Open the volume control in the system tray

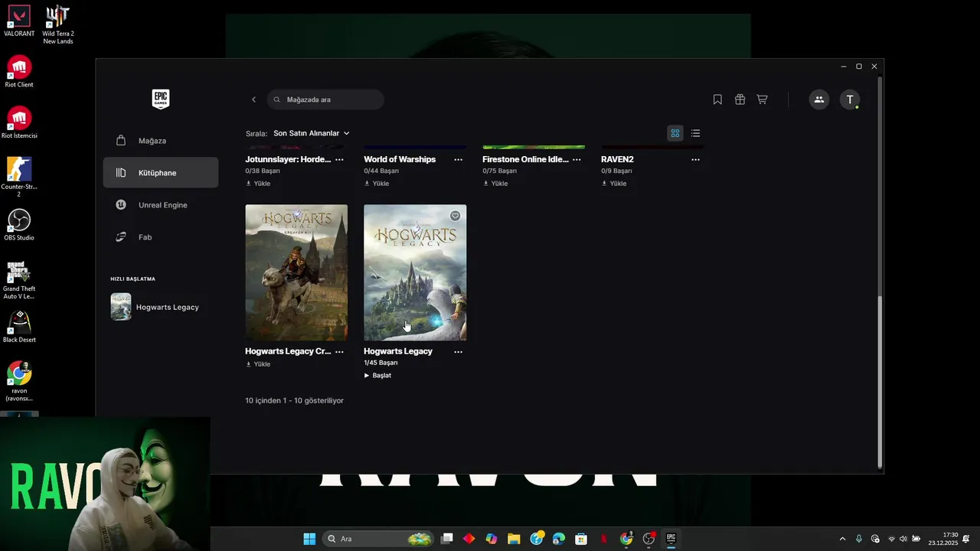click(x=903, y=539)
